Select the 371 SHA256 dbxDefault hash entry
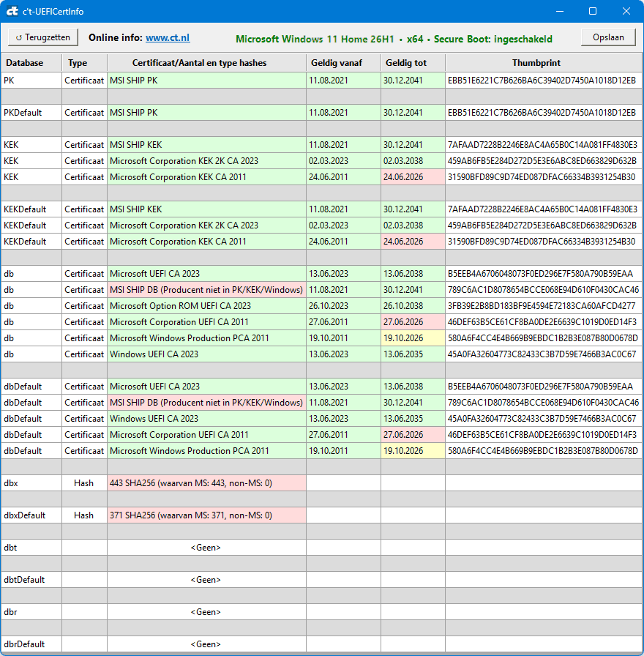Image resolution: width=644 pixels, height=656 pixels. (206, 515)
